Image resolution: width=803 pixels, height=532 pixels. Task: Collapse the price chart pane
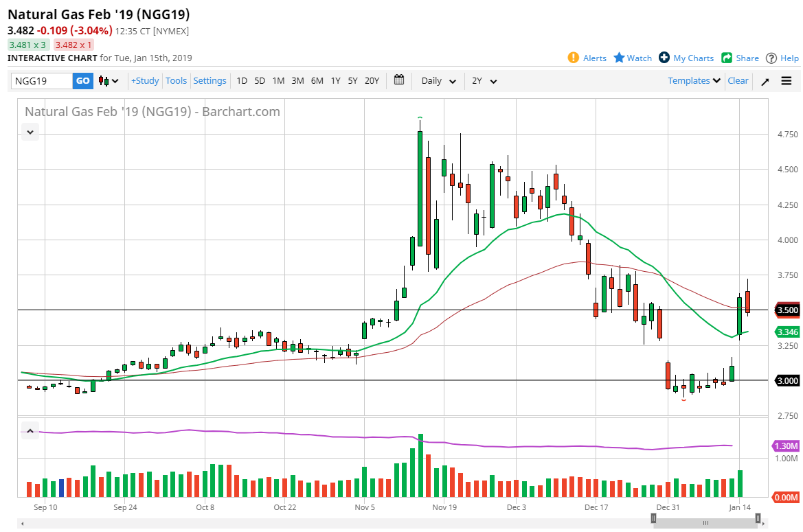(x=30, y=132)
